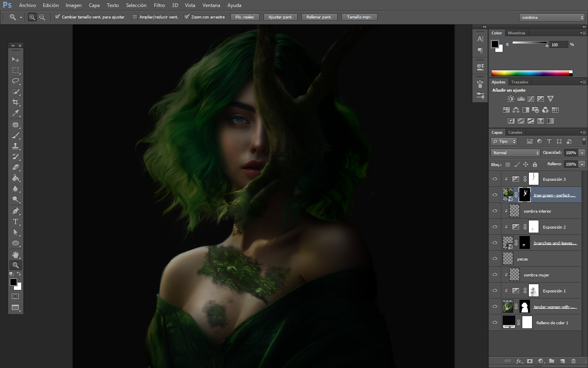The image size is (588, 368).
Task: Select the Lasso tool
Action: [x=16, y=81]
